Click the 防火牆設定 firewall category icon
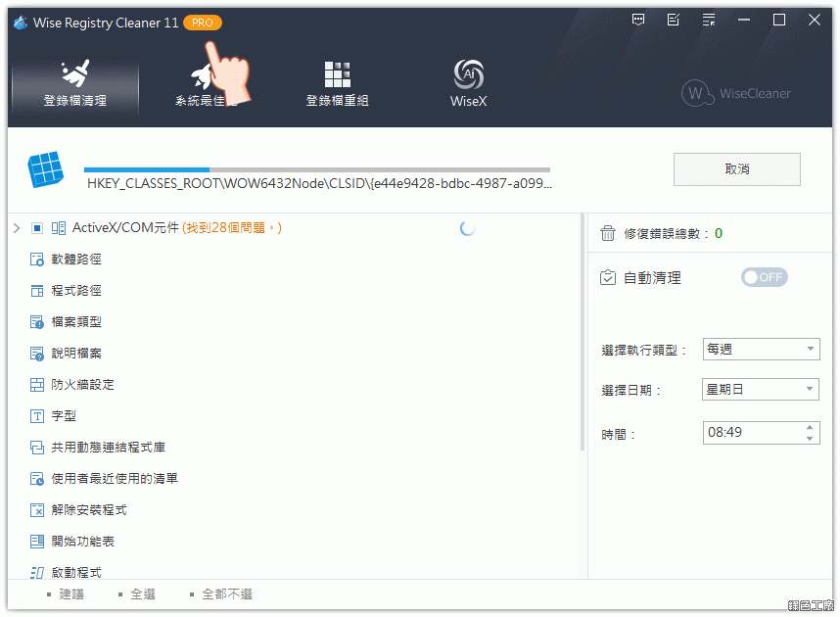 click(37, 385)
